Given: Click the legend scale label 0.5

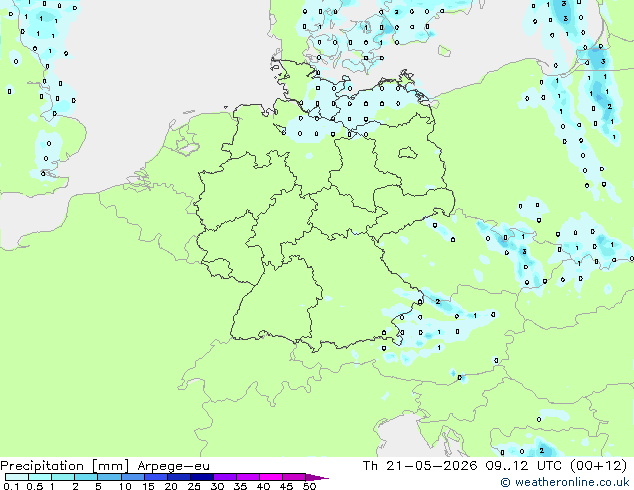Looking at the screenshot, I should pyautogui.click(x=35, y=486).
